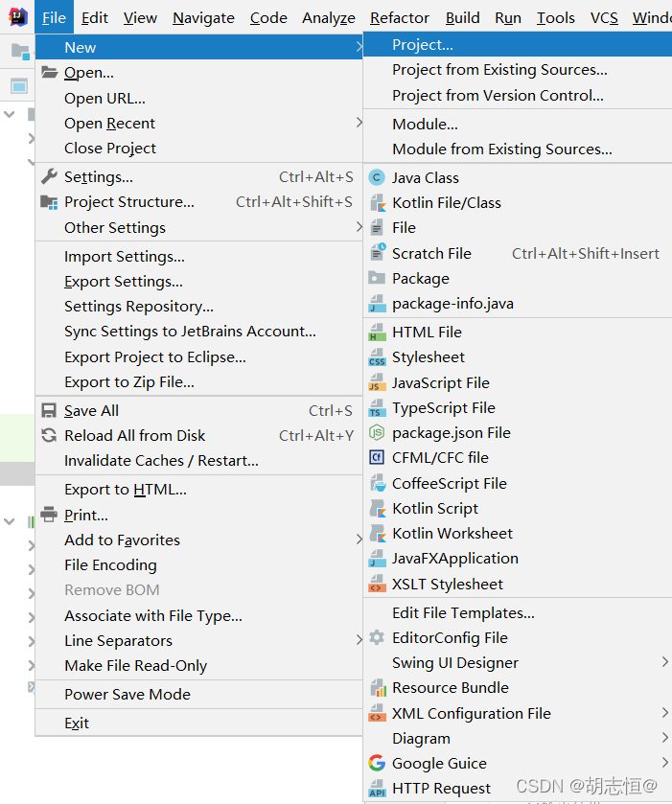Image resolution: width=672 pixels, height=804 pixels.
Task: Expand the Swing UI Designer submenu arrow
Action: coord(665,662)
